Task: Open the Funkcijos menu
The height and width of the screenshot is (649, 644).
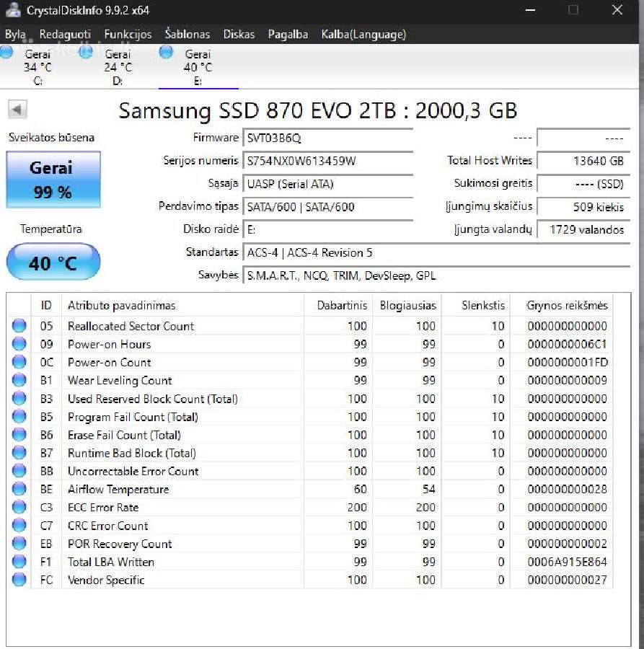Action: point(128,34)
